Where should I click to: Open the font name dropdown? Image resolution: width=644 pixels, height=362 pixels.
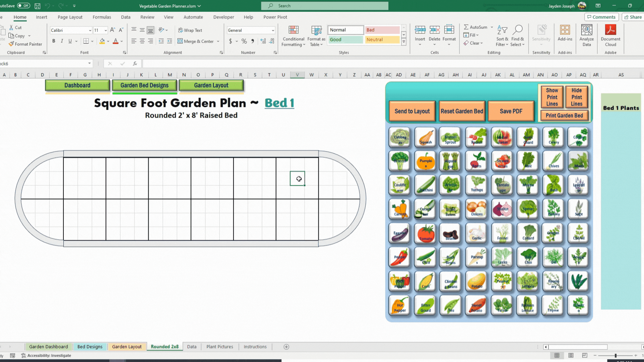90,30
